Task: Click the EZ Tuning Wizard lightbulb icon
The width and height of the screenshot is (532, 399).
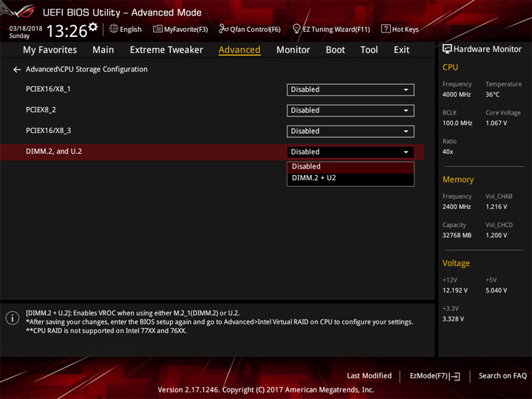Action: coord(296,29)
